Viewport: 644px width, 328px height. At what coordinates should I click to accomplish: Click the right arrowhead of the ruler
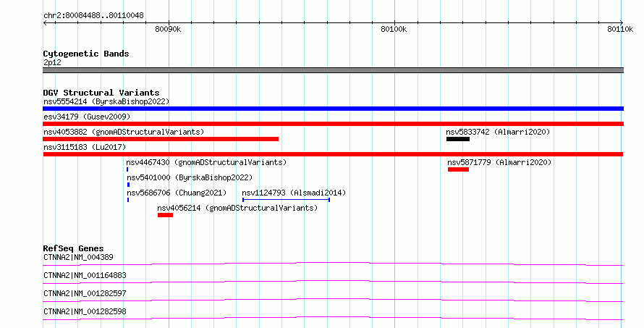pyautogui.click(x=621, y=23)
